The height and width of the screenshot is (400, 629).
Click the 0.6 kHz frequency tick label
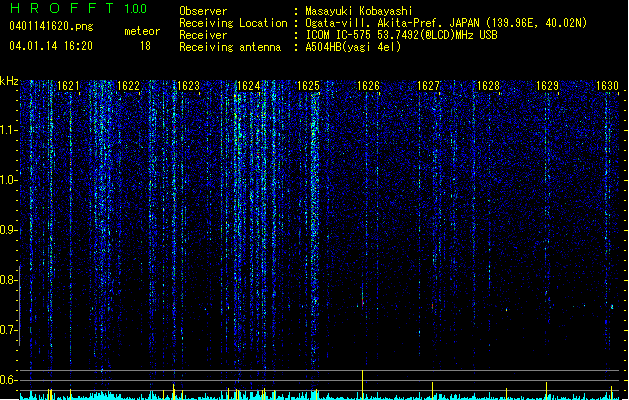[x=7, y=380]
